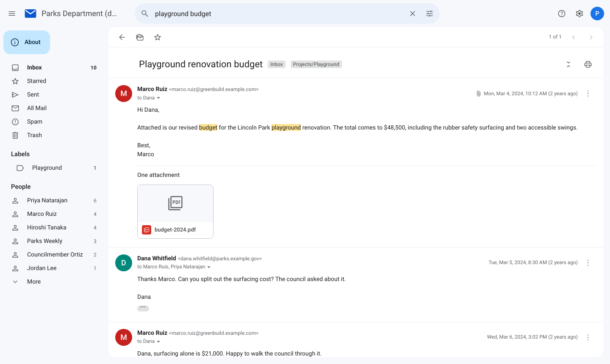Show recipient details of Marco's March 6 message

[158, 342]
